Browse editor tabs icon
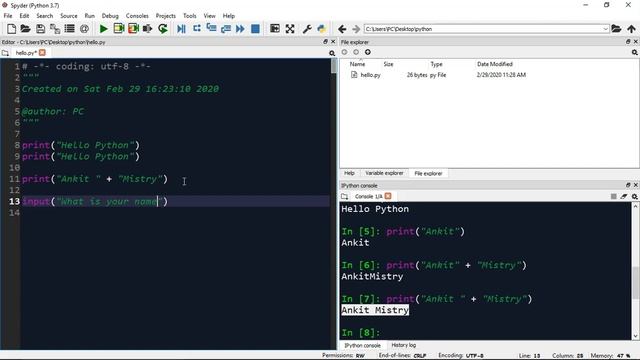The image size is (640, 360). [x=5, y=53]
